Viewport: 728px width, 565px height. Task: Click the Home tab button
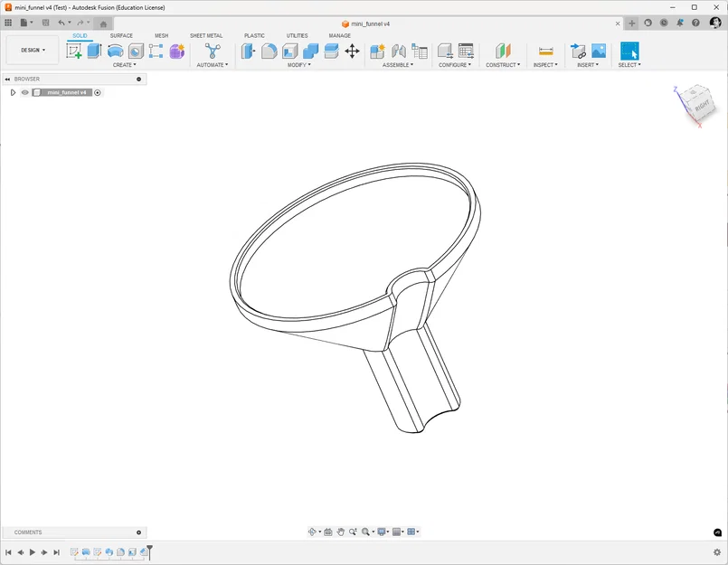[x=103, y=24]
